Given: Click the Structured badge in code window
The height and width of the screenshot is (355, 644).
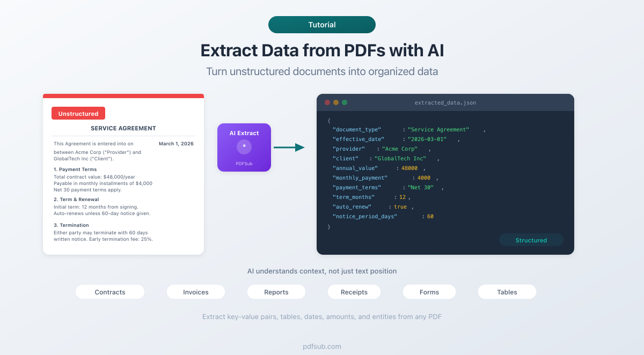Looking at the screenshot, I should point(531,240).
